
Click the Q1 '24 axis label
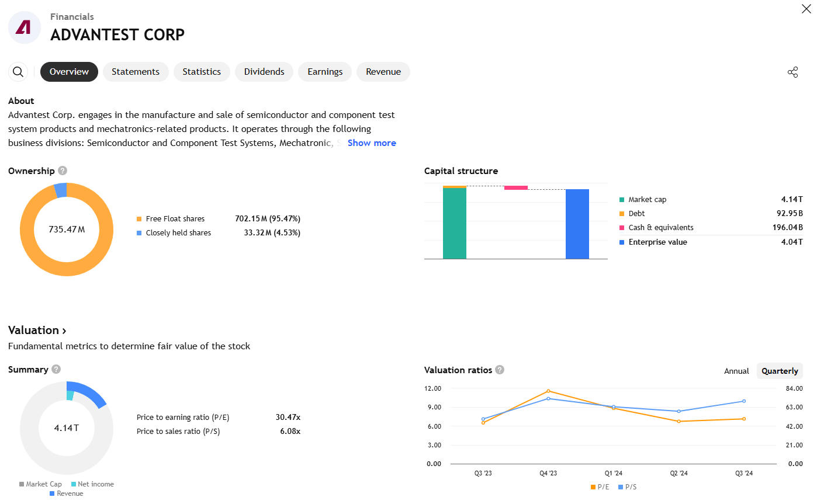[614, 474]
